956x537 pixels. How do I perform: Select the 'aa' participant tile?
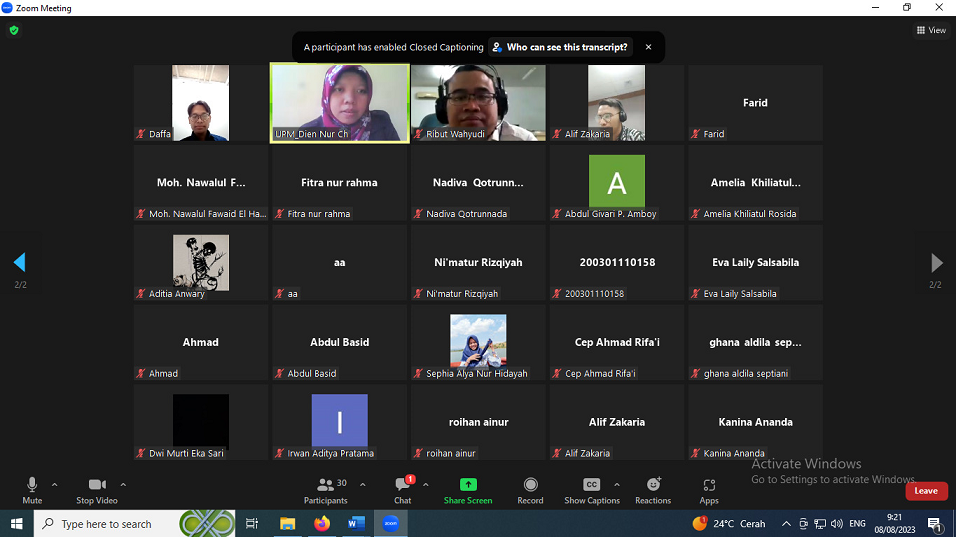tap(340, 263)
